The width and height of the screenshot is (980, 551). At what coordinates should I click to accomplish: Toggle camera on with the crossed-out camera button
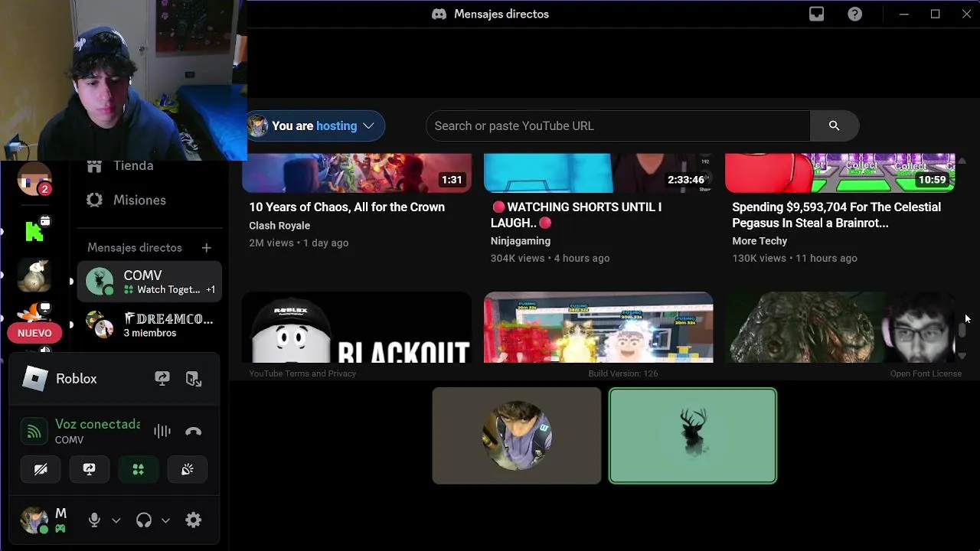tap(41, 469)
